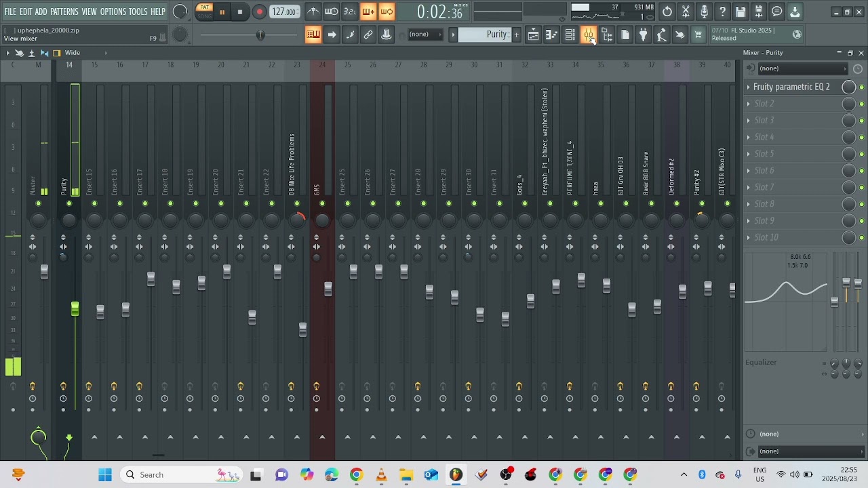868x488 pixels.
Task: Click the Master track volume fader
Action: [x=44, y=272]
